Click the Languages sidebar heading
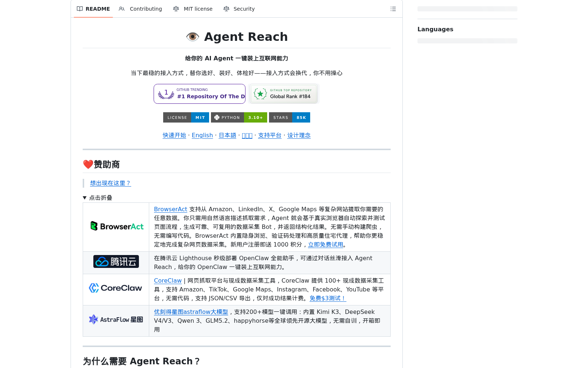Image resolution: width=588 pixels, height=368 pixels. click(x=435, y=29)
